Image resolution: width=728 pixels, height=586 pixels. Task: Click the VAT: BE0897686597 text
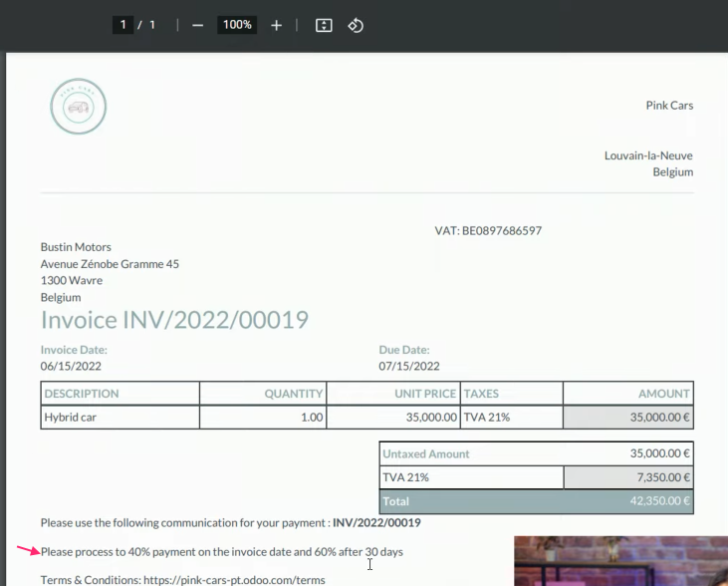[x=488, y=231]
